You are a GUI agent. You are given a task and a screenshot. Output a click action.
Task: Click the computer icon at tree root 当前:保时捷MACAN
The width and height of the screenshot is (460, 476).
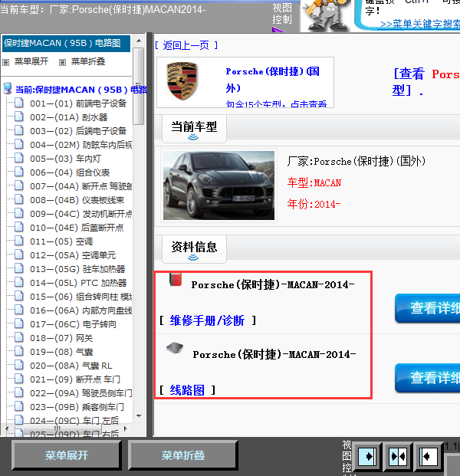click(x=8, y=88)
